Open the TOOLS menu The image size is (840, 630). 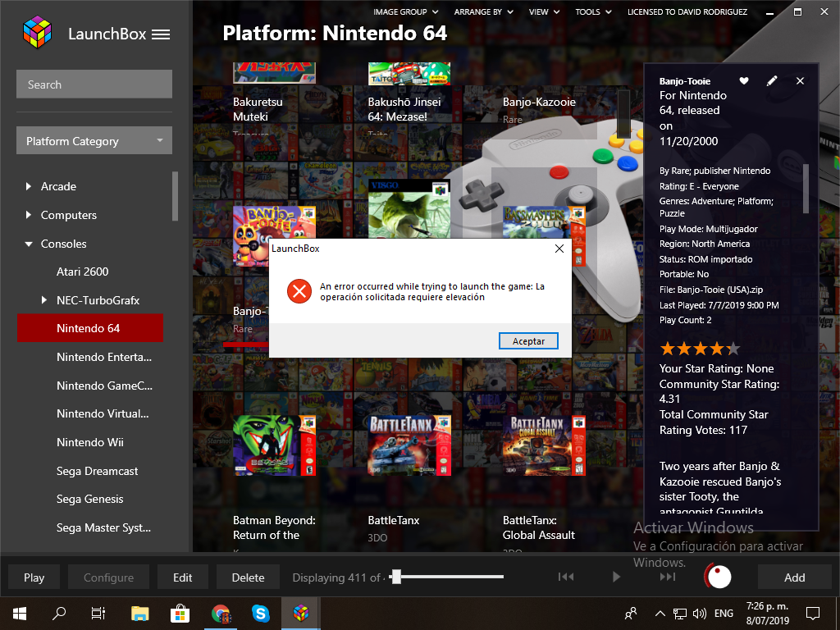pyautogui.click(x=593, y=11)
